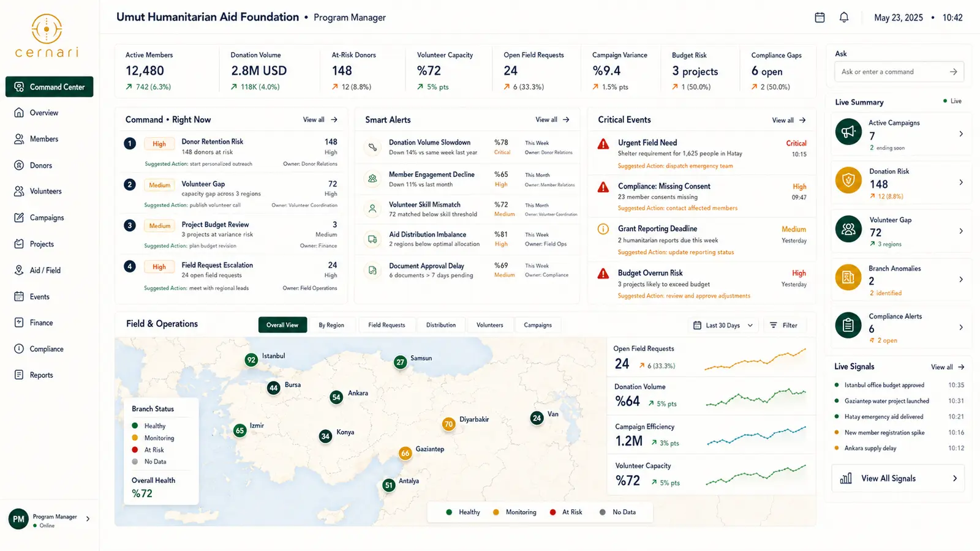The height and width of the screenshot is (551, 980).
Task: Click the Active Campaigns megaphone icon
Action: point(848,132)
